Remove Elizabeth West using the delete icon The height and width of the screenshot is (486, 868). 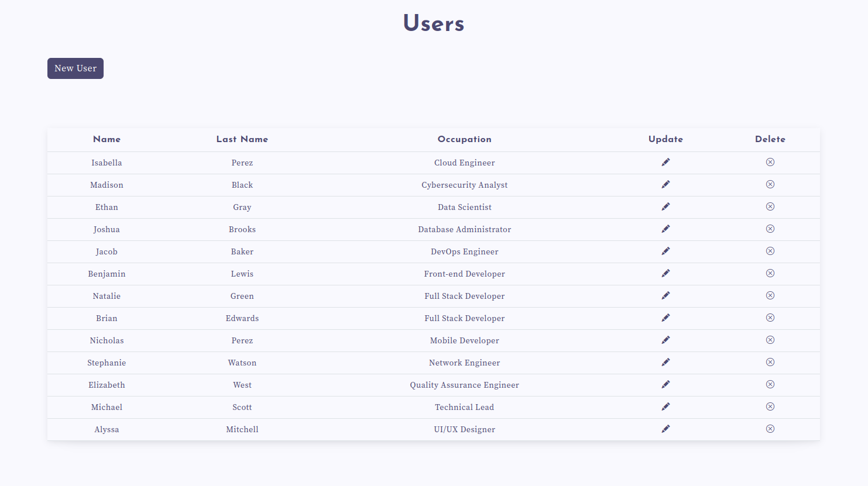[770, 384]
